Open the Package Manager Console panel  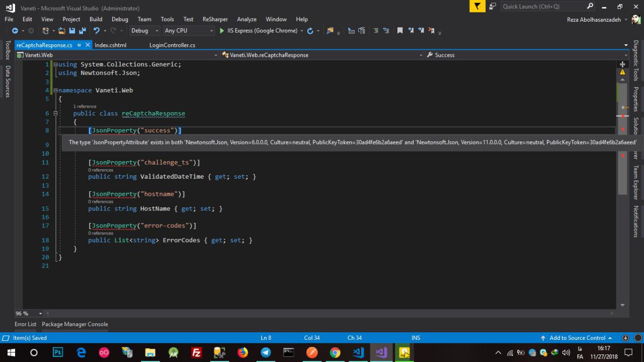tap(74, 324)
